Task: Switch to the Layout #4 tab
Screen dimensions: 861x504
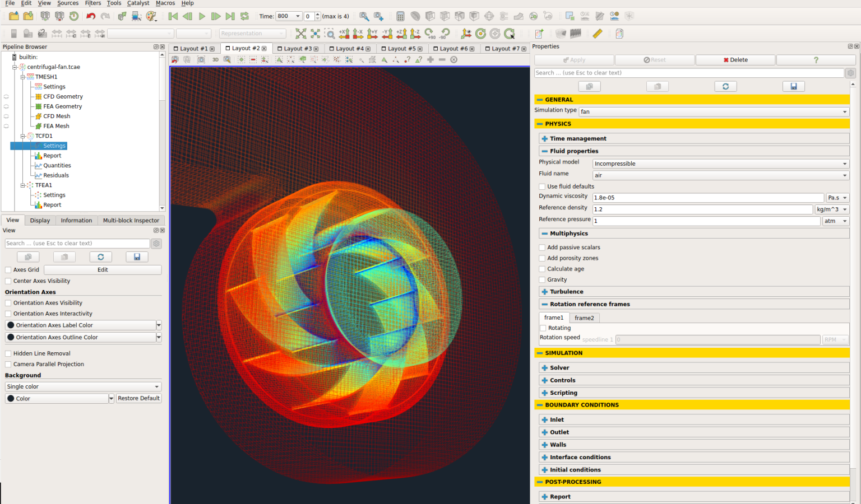Action: [x=348, y=48]
